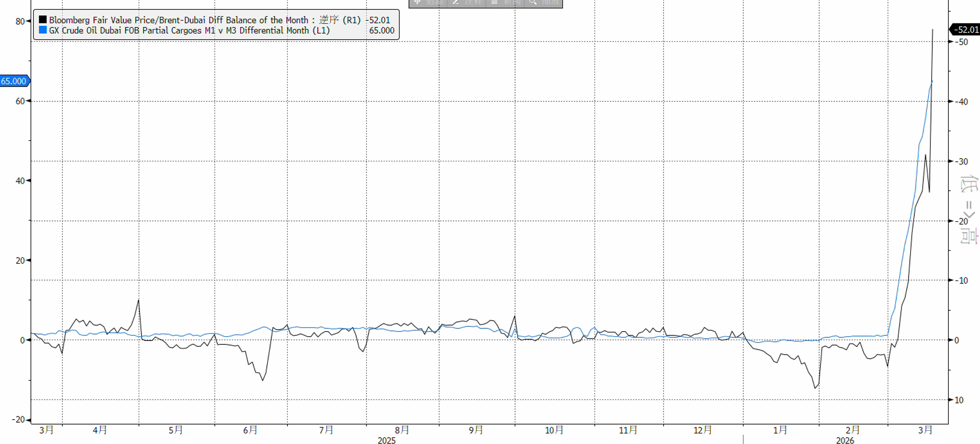Click the 0 tick on the right axis
The image size is (980, 444).
click(956, 340)
